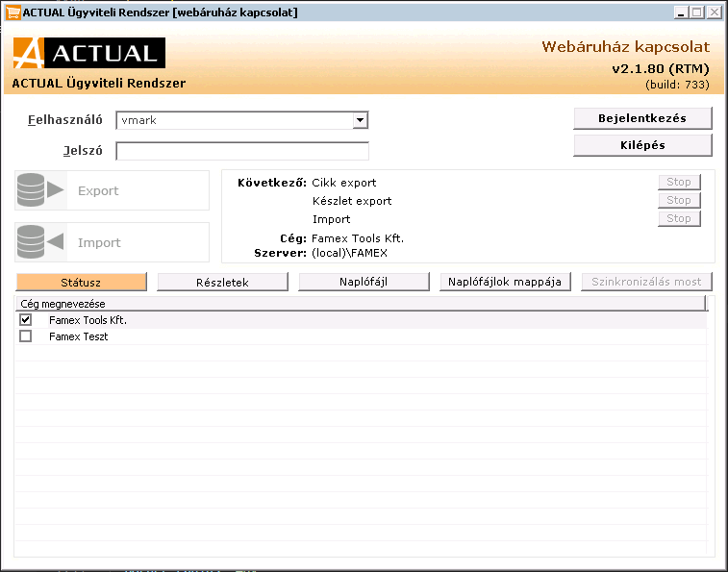This screenshot has height=572, width=728.
Task: Click the Kilépés exit button
Action: click(x=642, y=145)
